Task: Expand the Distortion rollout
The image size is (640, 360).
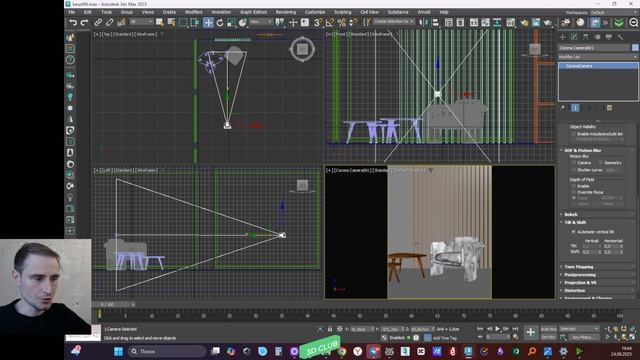Action: [575, 291]
